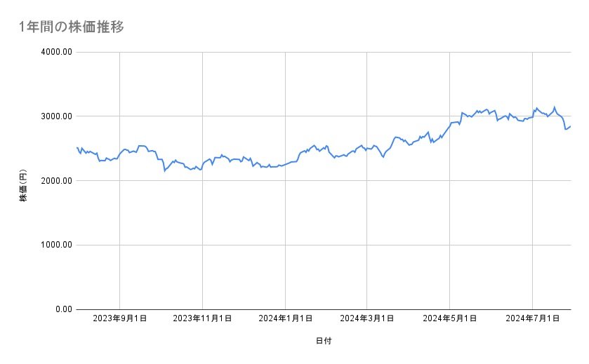This screenshot has width=589, height=364.
Task: Select the horizontal axis title 日付
Action: coord(323,342)
